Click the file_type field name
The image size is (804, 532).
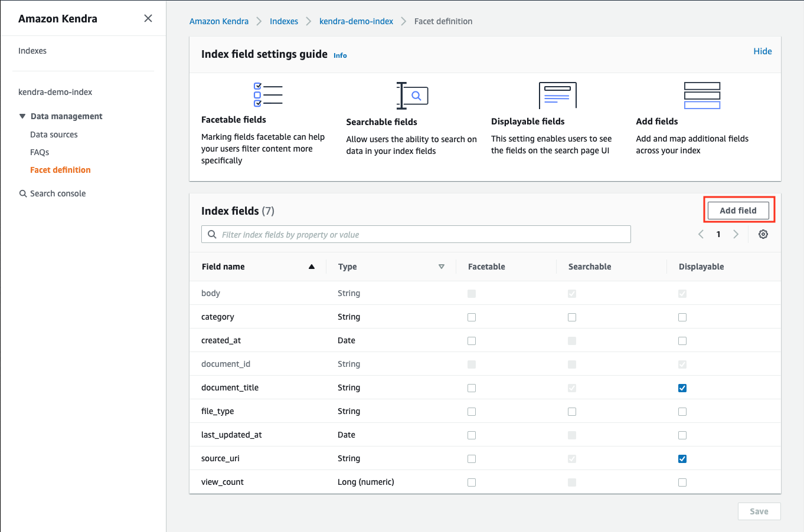(x=217, y=411)
